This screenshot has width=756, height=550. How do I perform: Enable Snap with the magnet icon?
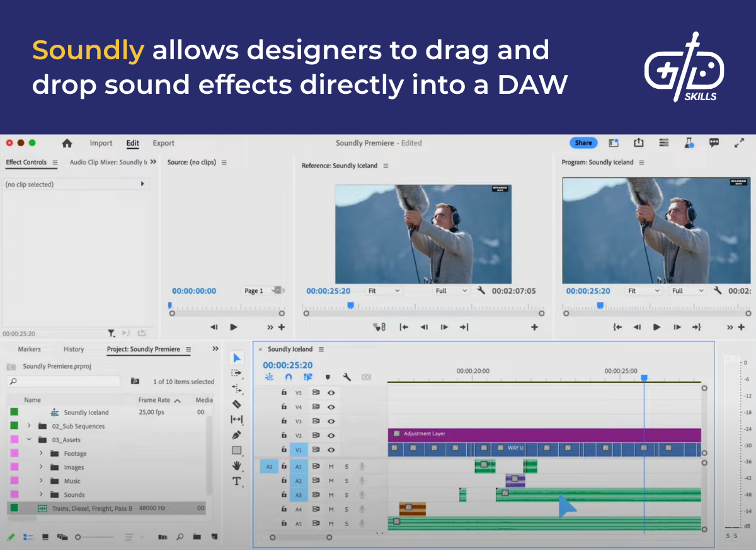click(x=287, y=377)
